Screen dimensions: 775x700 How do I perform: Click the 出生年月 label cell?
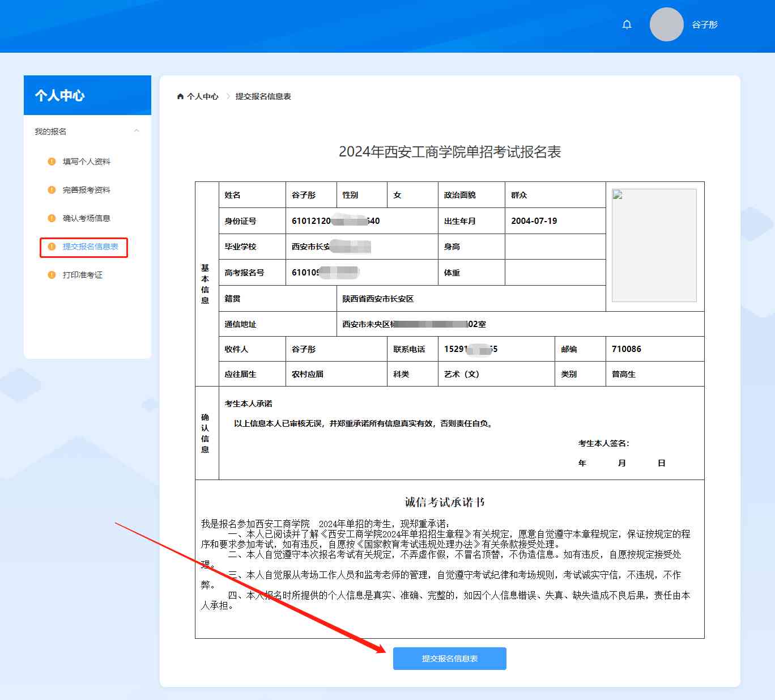[x=471, y=221]
